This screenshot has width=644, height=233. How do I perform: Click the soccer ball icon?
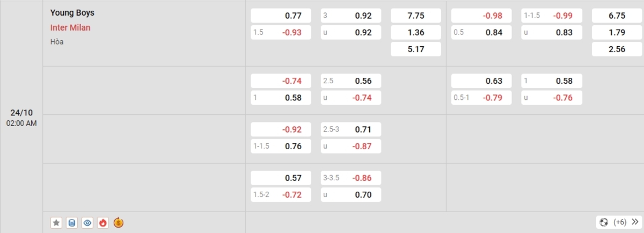604,222
